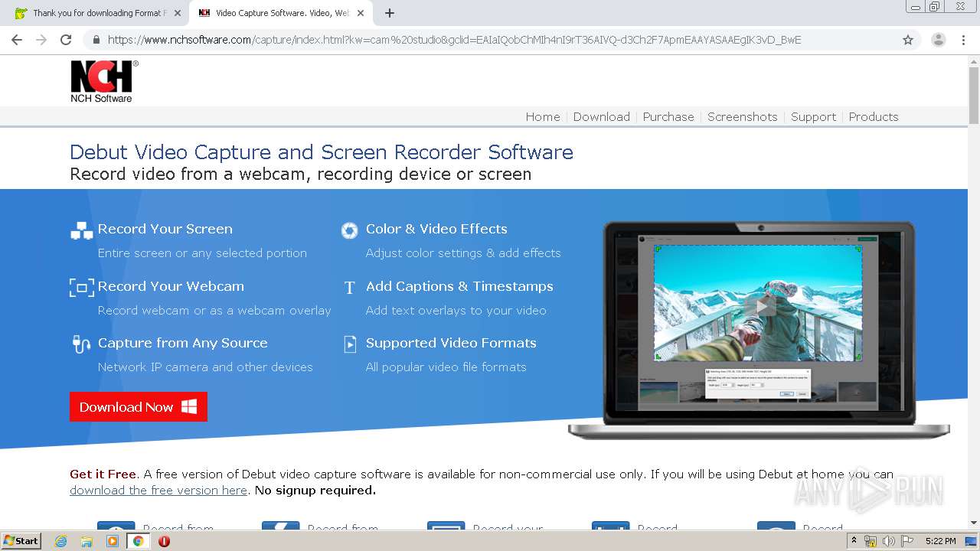Reload the page with the refresh icon
This screenshot has height=551, width=980.
(66, 40)
